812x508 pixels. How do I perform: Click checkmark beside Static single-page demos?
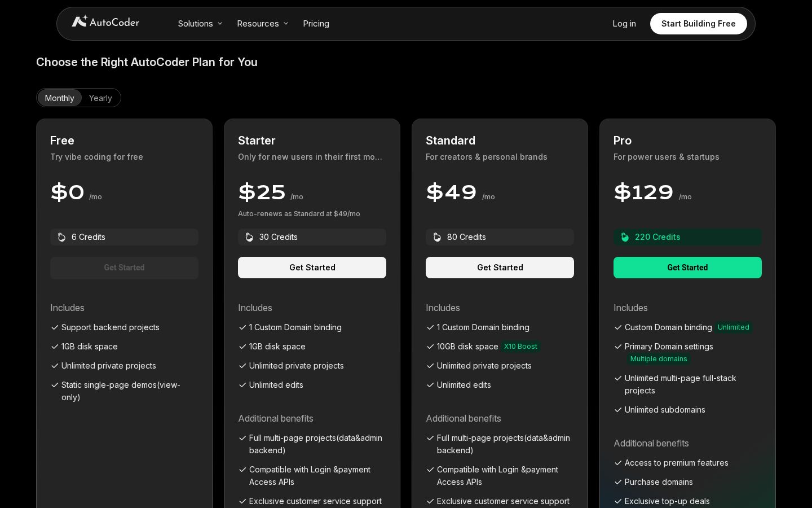(x=55, y=385)
